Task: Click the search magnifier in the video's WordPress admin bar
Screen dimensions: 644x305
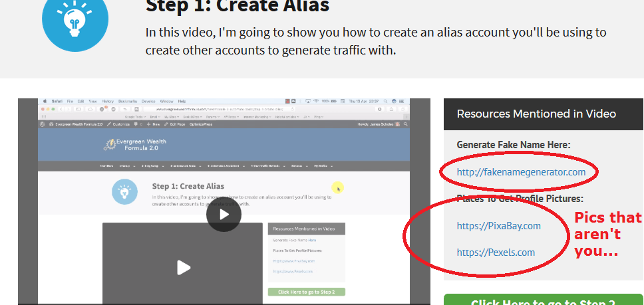Action: point(405,124)
